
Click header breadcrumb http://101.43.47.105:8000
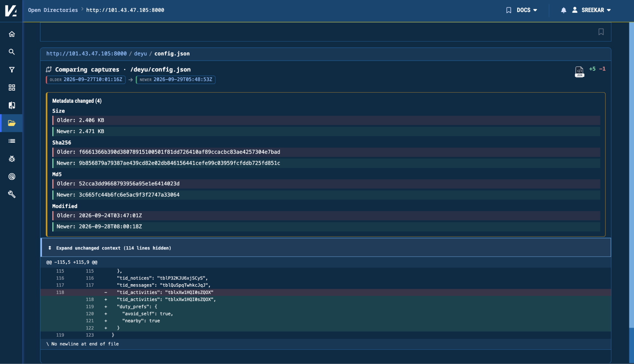pyautogui.click(x=125, y=10)
